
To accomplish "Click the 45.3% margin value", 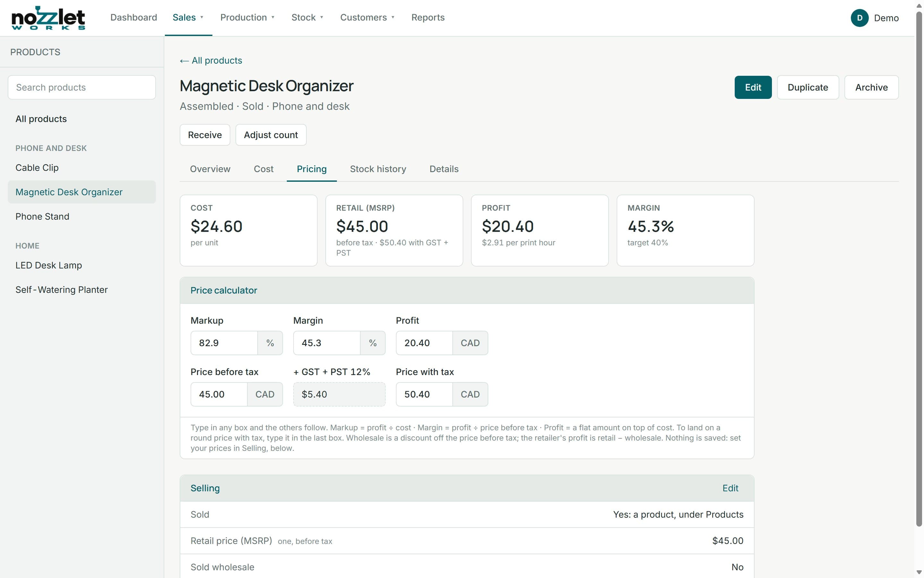I will click(x=651, y=226).
